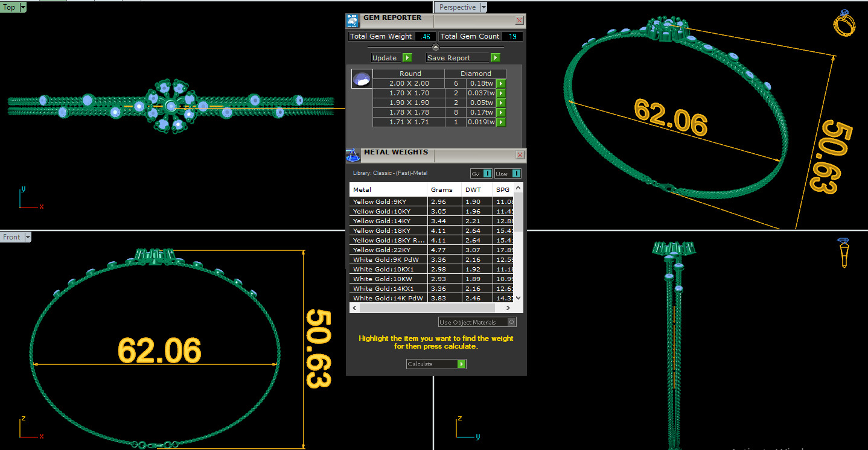Screen dimensions: 868x450
Task: Collapse the Gem Reporter panel with the round arrow
Action: click(436, 47)
